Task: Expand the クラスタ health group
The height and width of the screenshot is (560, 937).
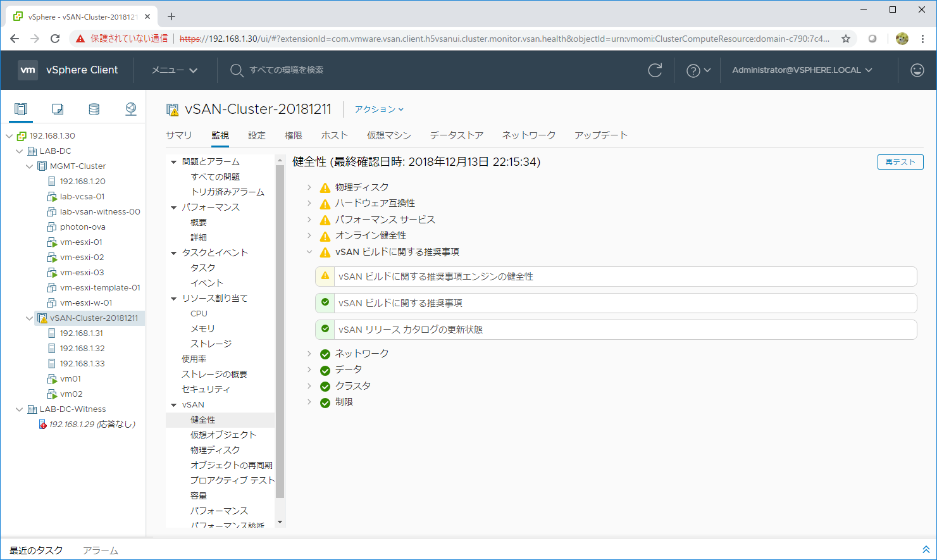Action: pos(309,386)
